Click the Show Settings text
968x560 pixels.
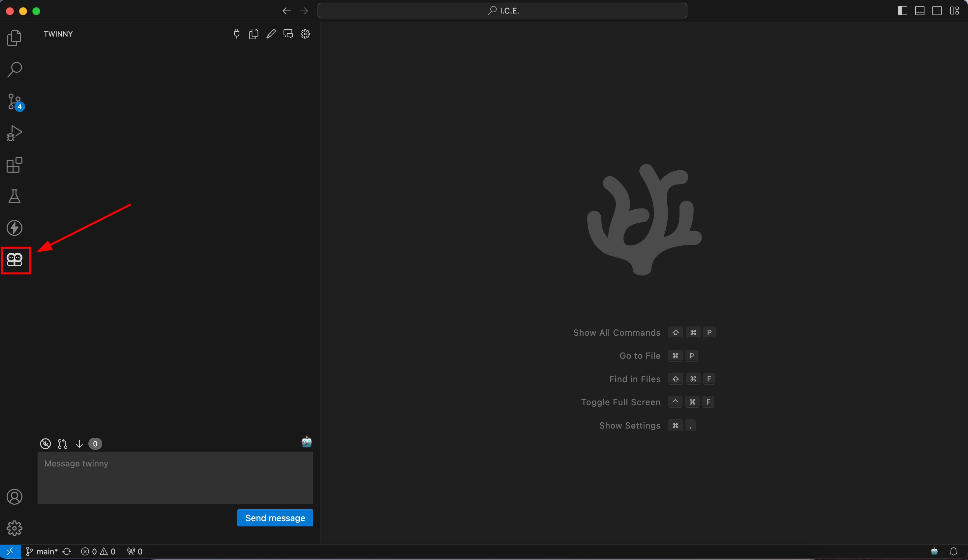[x=630, y=426]
